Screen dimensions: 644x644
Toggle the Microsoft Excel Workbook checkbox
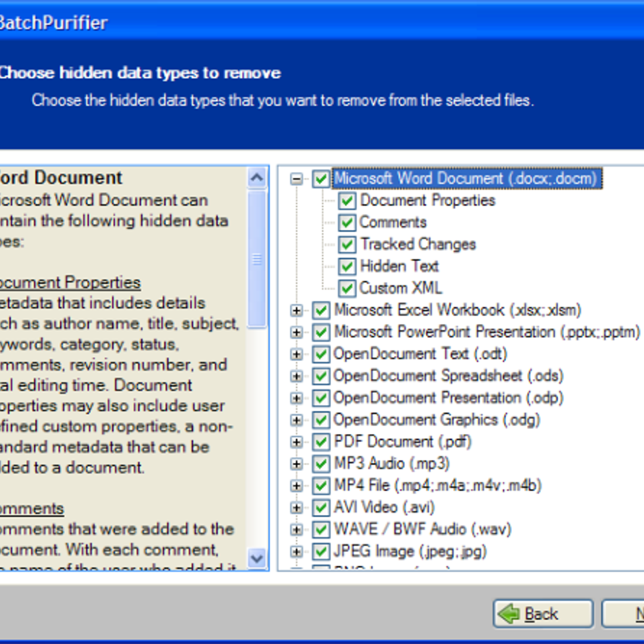click(x=321, y=310)
